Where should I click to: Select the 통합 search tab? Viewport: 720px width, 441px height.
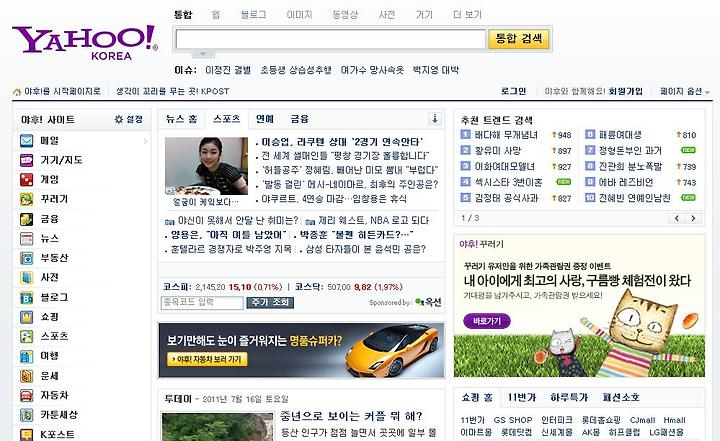(x=183, y=15)
